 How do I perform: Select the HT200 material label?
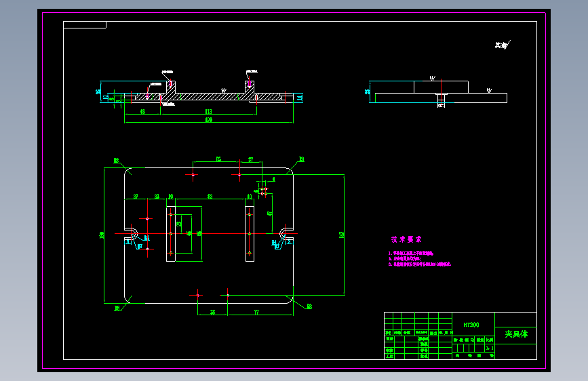coord(471,325)
